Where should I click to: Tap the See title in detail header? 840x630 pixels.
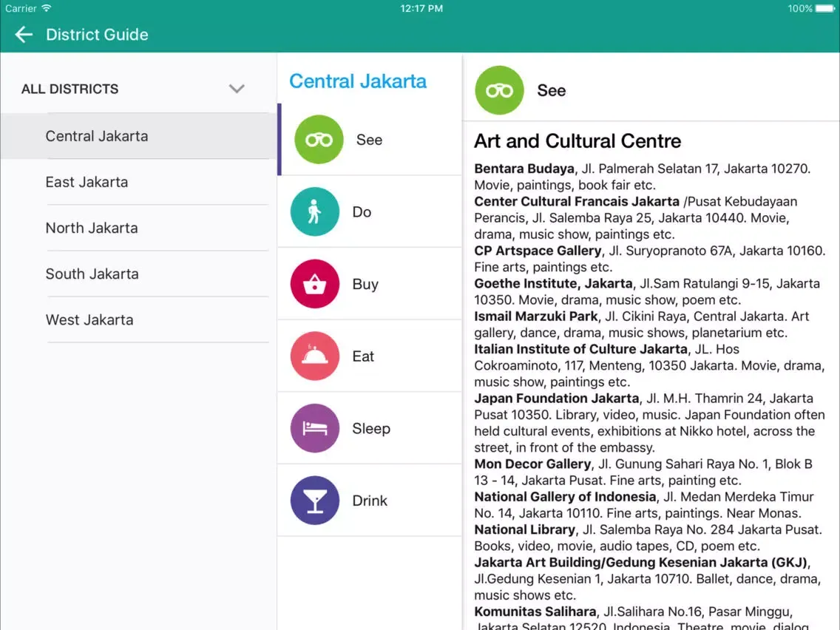552,90
